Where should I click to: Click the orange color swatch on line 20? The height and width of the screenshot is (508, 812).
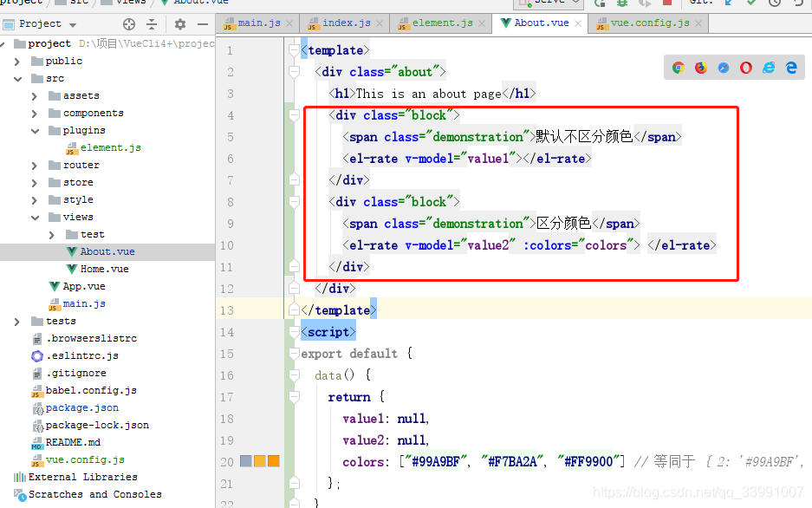tap(274, 461)
